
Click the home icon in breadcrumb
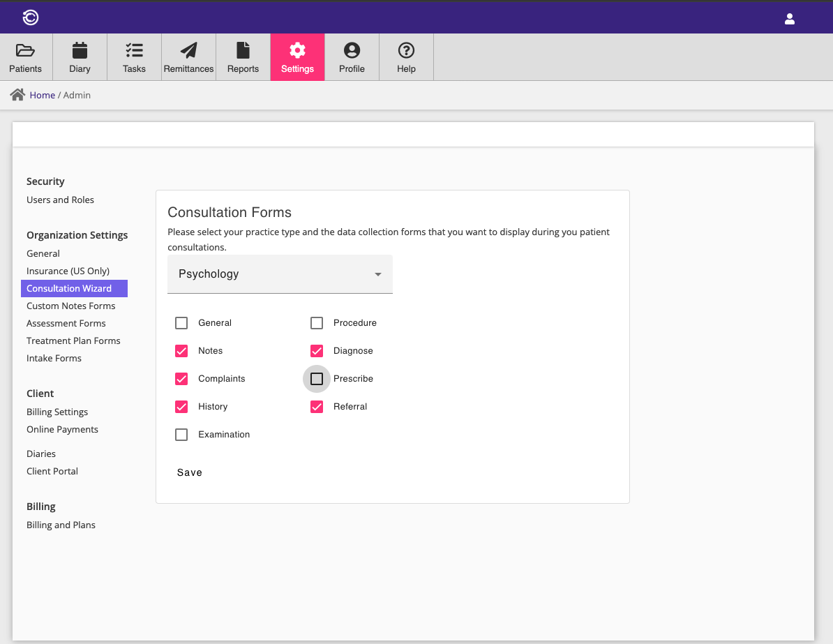point(17,95)
